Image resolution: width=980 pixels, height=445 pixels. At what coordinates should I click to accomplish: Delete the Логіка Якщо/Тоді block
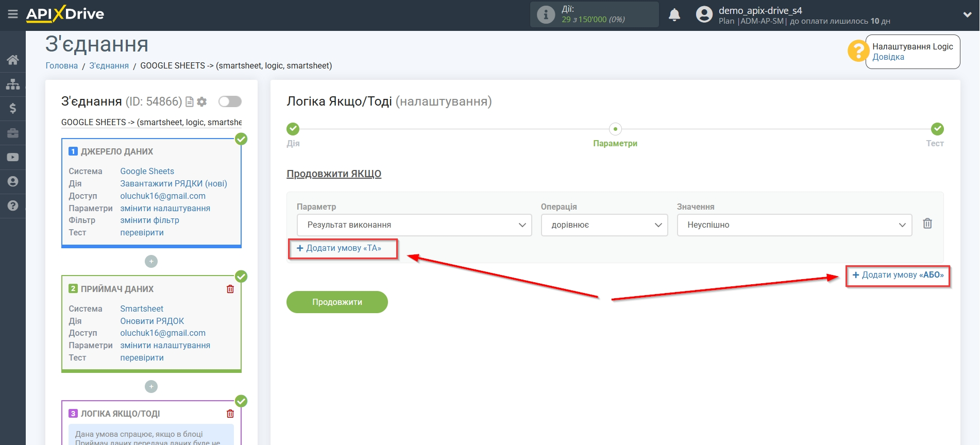(230, 414)
